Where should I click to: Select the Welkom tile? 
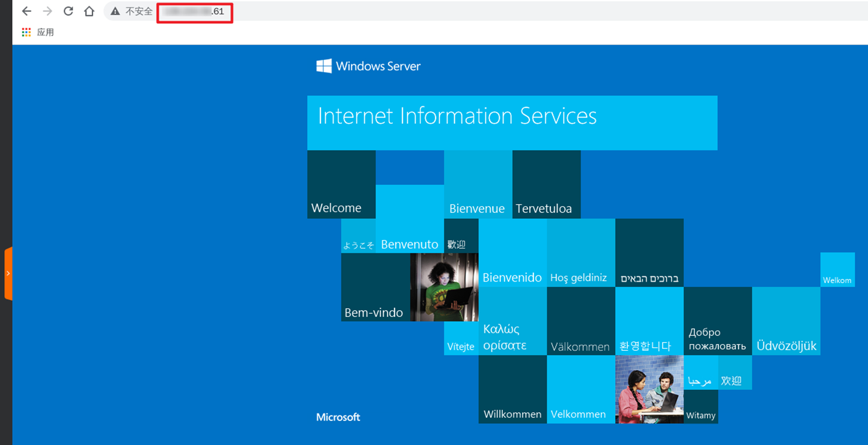point(837,270)
